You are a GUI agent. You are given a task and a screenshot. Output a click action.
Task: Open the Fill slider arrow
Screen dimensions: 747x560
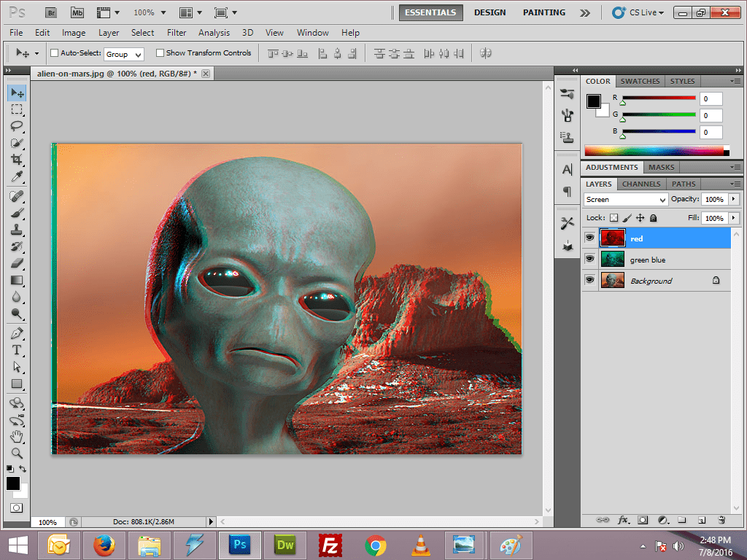[x=734, y=218]
